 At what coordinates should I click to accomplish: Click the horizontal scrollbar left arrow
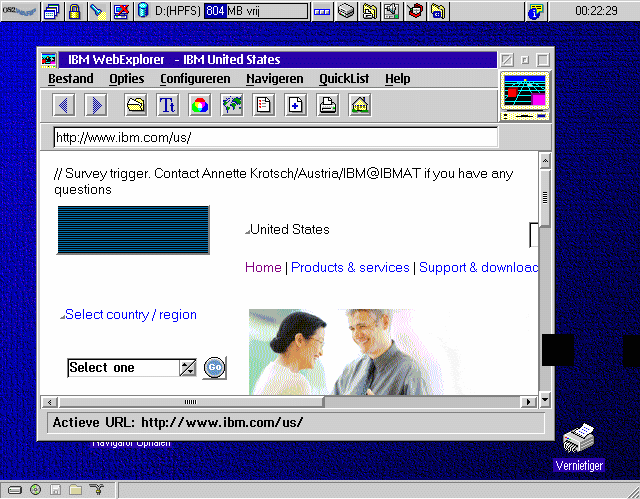pos(50,402)
